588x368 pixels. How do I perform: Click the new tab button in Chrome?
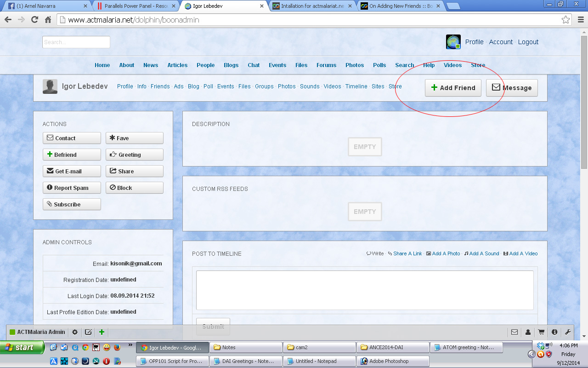pos(453,6)
